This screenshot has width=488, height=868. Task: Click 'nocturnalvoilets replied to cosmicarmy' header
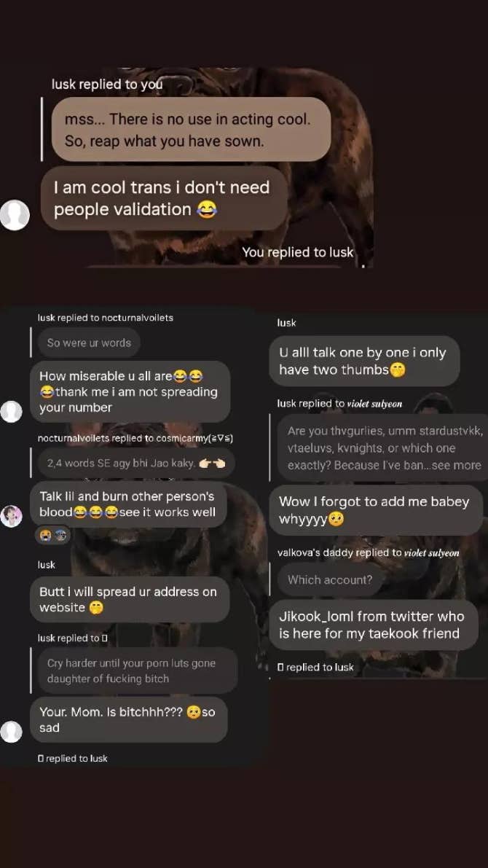pyautogui.click(x=135, y=439)
